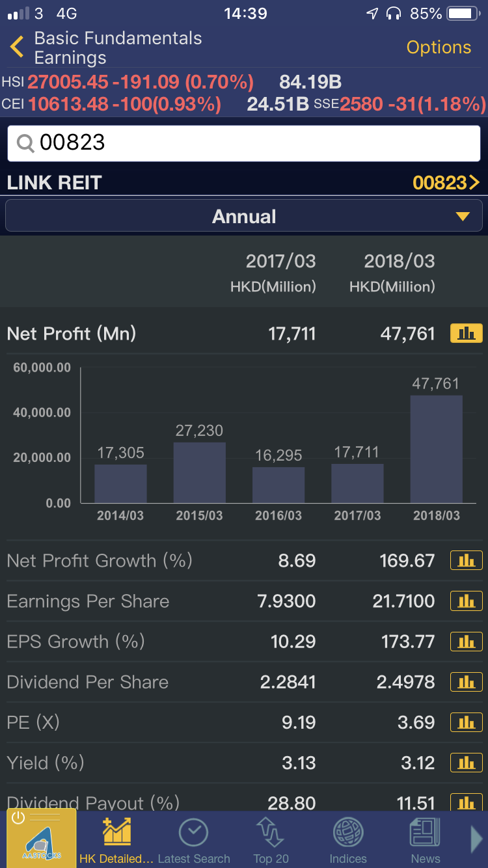Open the HK Detailed quote tab
Viewport: 488px width, 868px height.
[x=116, y=841]
